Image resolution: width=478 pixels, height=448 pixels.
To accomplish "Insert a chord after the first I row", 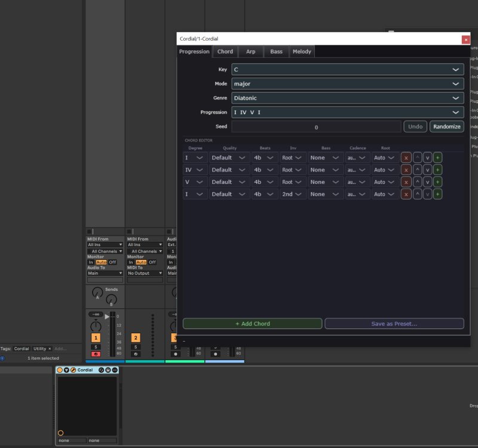I will click(x=438, y=158).
